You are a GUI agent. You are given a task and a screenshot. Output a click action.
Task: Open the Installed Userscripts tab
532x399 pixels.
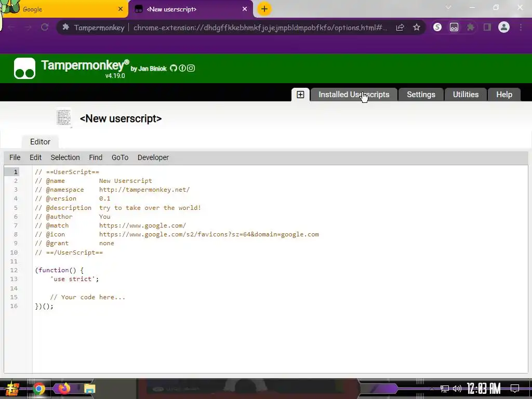[354, 95]
